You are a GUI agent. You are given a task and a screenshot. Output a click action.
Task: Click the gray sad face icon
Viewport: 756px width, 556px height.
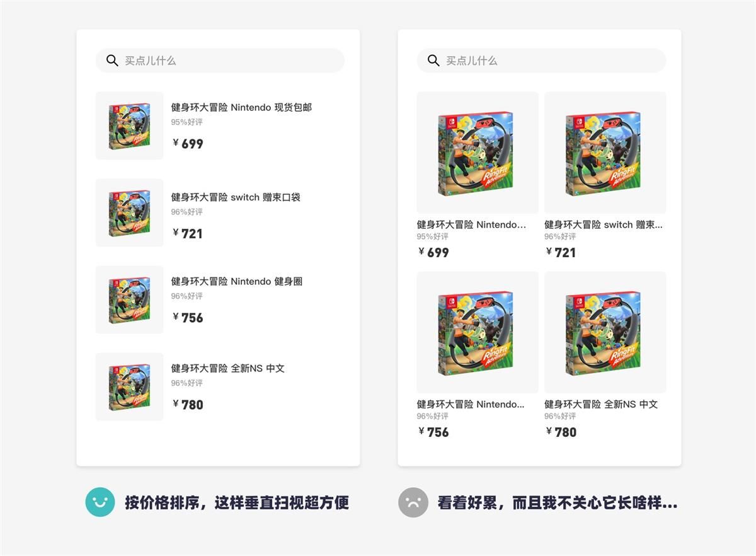coord(413,502)
